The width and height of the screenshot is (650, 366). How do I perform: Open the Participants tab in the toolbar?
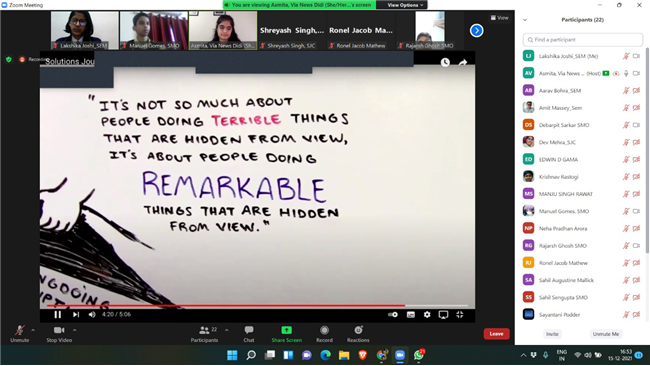tap(204, 333)
